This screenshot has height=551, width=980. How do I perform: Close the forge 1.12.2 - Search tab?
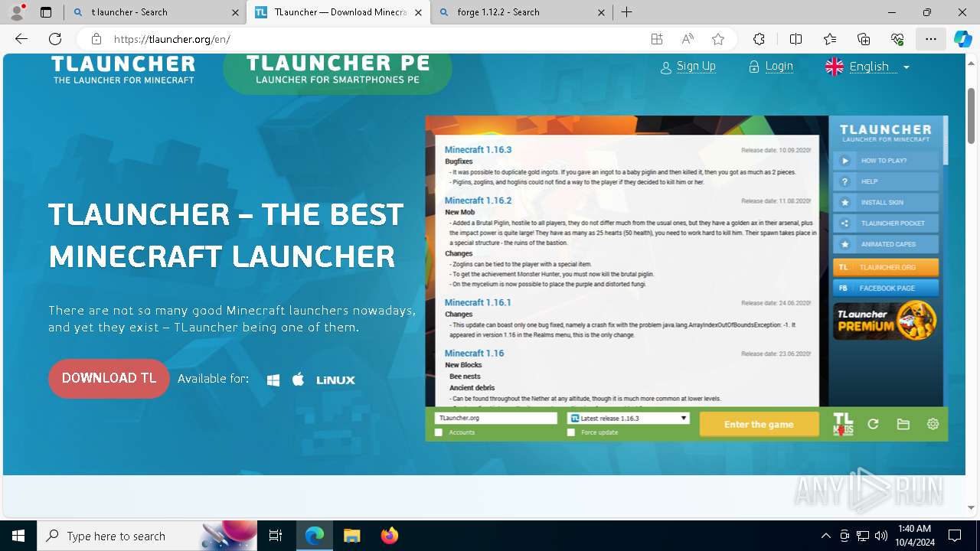(601, 12)
